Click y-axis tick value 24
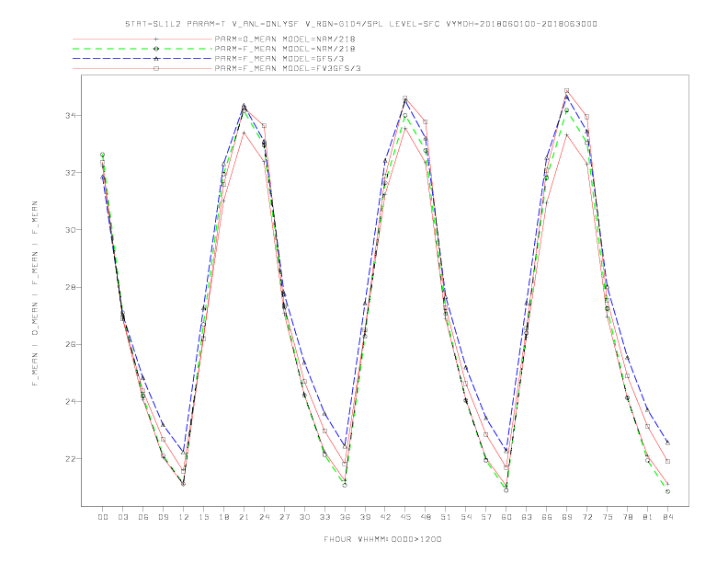The image size is (728, 563). pos(70,401)
